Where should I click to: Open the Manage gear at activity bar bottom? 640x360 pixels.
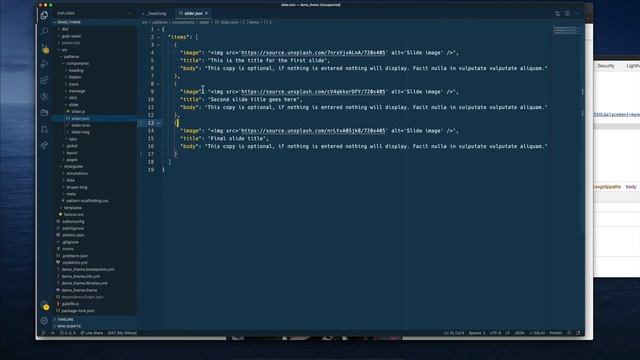pos(44,321)
